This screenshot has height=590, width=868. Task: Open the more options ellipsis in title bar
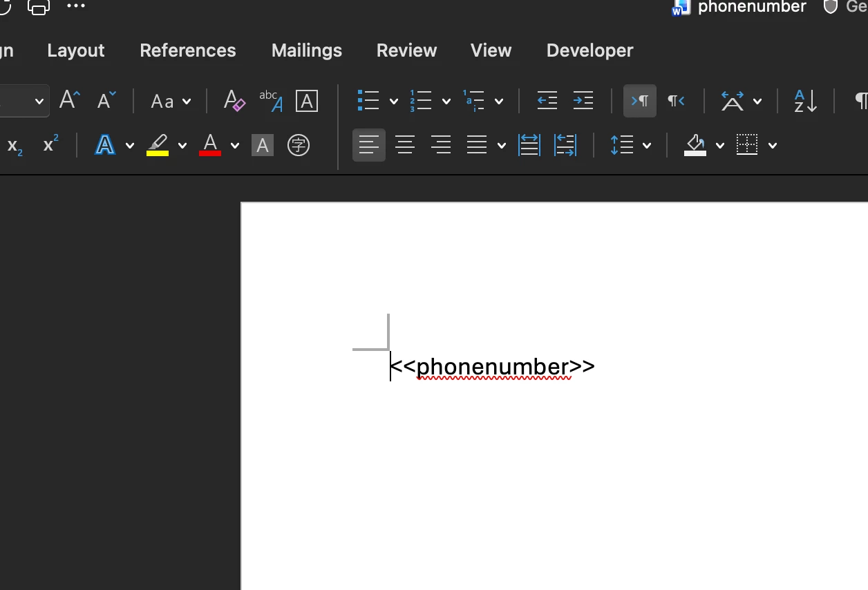[x=76, y=6]
